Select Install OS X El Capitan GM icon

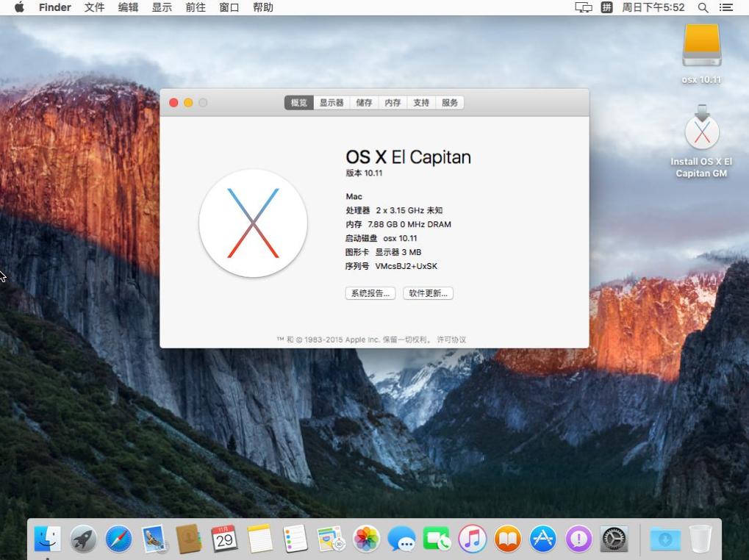[701, 133]
